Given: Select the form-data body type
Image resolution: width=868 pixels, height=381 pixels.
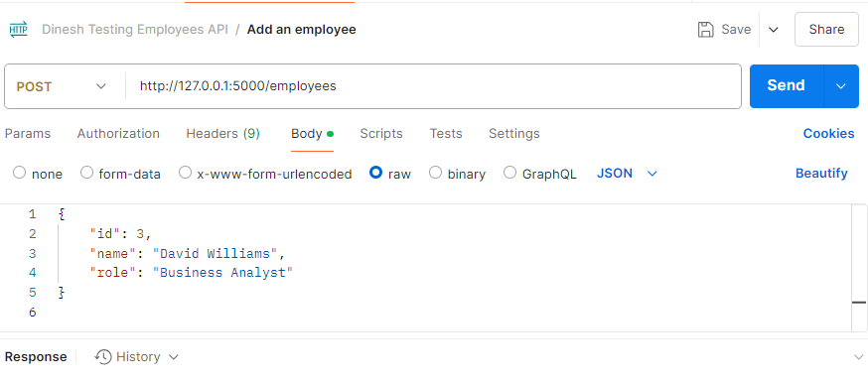Looking at the screenshot, I should click(87, 173).
